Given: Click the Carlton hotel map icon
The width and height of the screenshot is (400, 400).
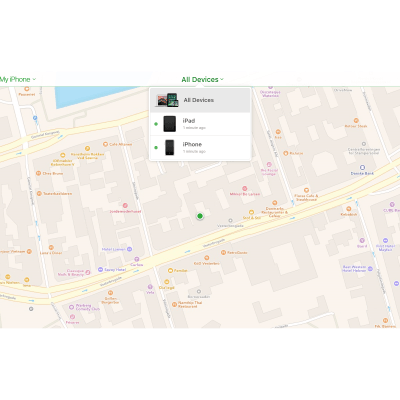Looking at the screenshot, I should [137, 259].
